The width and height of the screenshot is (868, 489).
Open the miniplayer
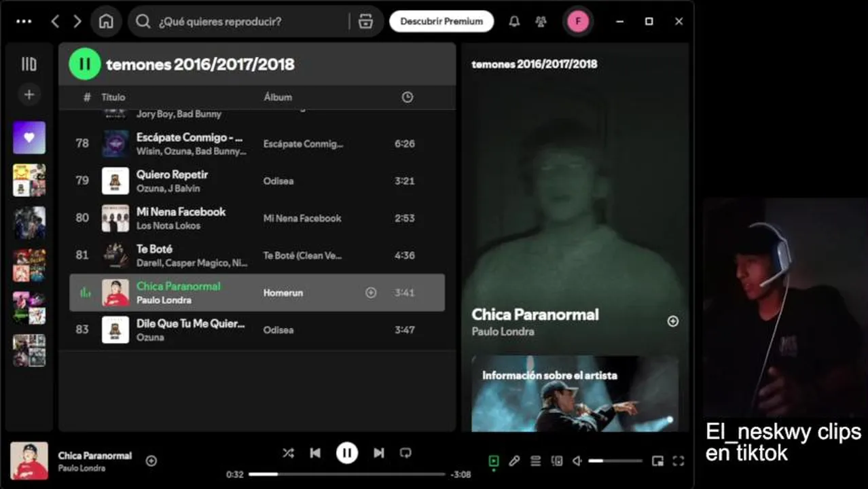pyautogui.click(x=657, y=461)
